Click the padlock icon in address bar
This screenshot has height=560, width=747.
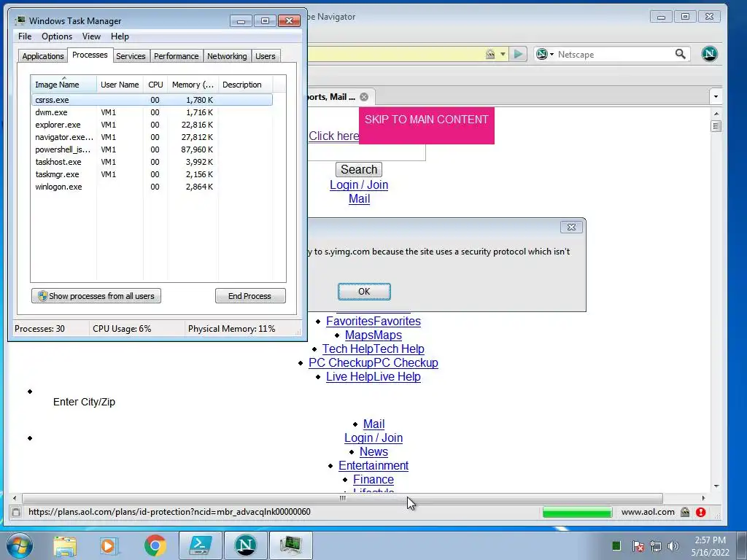490,54
